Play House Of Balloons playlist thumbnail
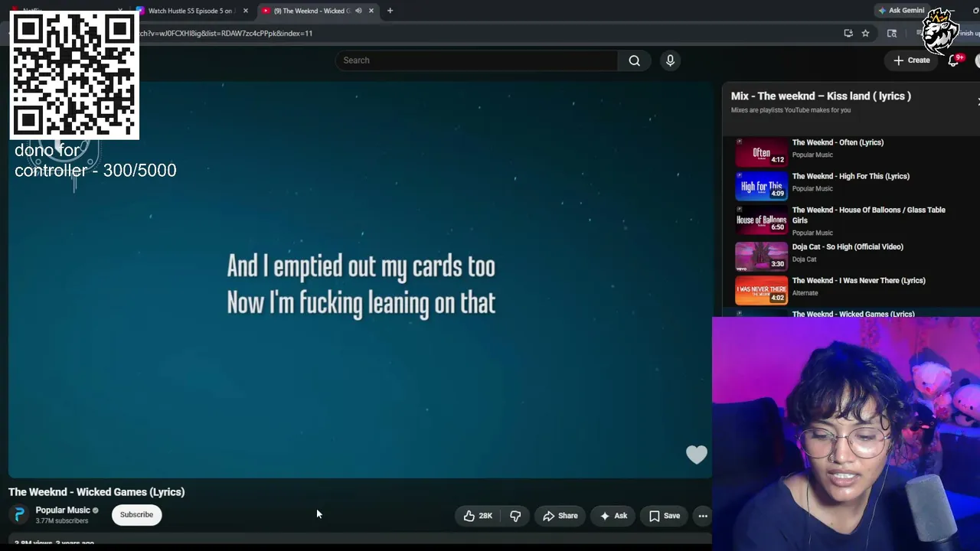The width and height of the screenshot is (980, 551). pos(761,220)
